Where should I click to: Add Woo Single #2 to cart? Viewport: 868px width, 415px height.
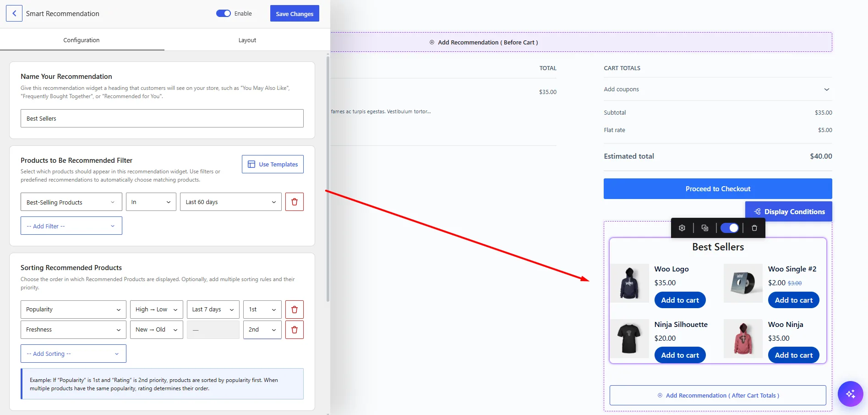(x=794, y=300)
